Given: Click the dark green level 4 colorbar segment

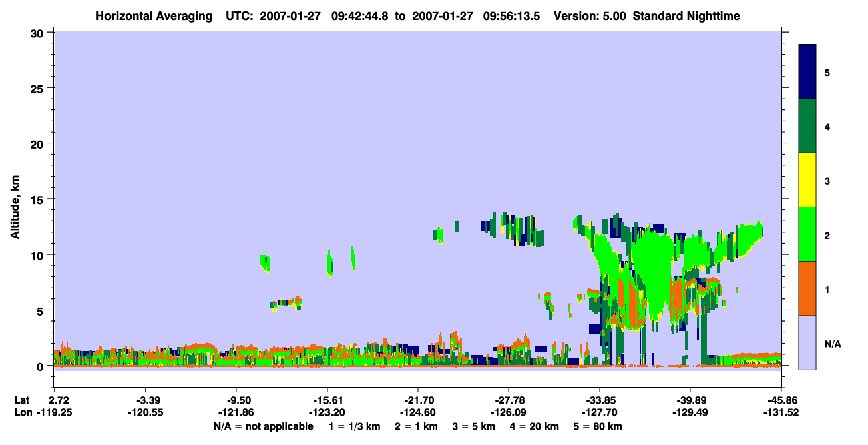Looking at the screenshot, I should click(807, 126).
